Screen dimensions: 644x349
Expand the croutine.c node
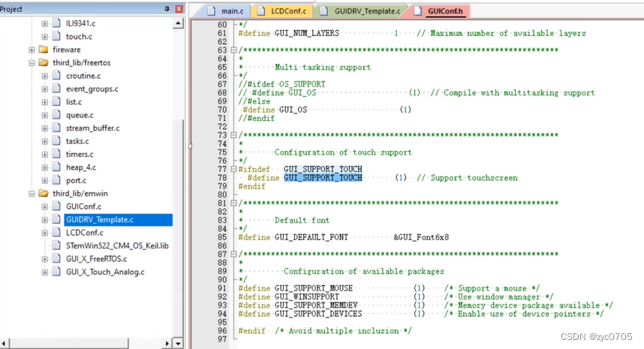click(x=44, y=76)
